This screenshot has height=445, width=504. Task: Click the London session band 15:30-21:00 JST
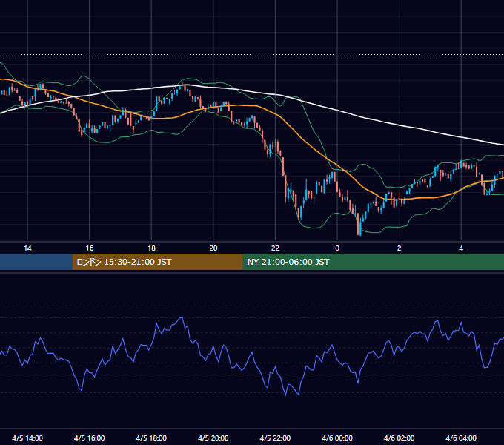point(157,262)
